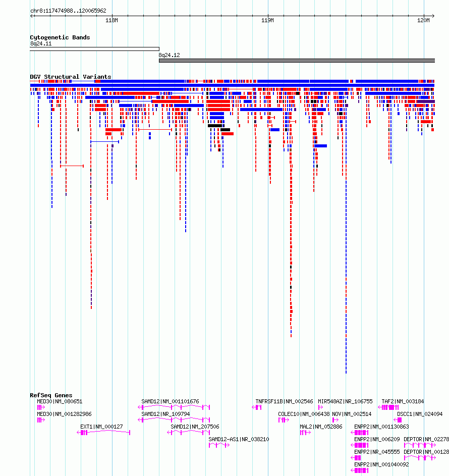Select the MED30 NM_080651 gene glyph

point(41,407)
